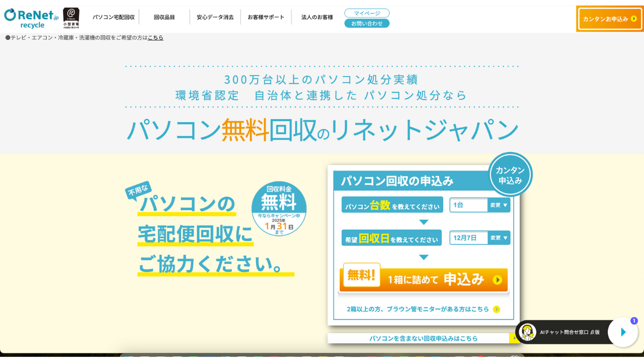Click the 1台 quantity field

pyautogui.click(x=468, y=205)
